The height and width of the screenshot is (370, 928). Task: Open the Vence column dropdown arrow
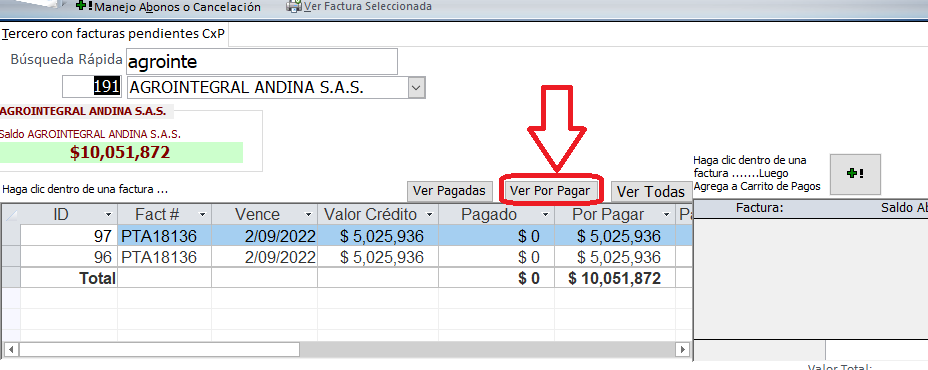point(308,214)
